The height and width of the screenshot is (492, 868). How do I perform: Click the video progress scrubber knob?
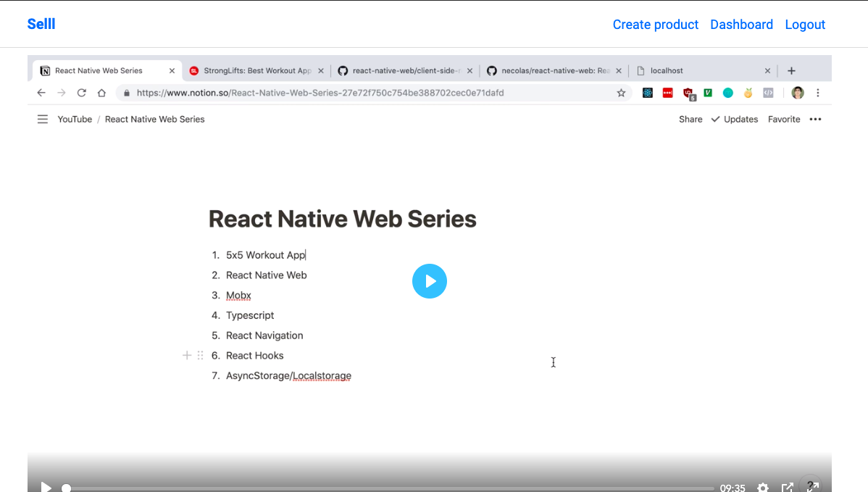67,488
